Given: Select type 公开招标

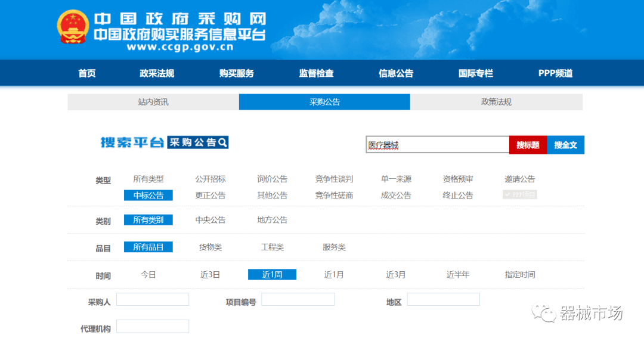Looking at the screenshot, I should (x=210, y=179).
